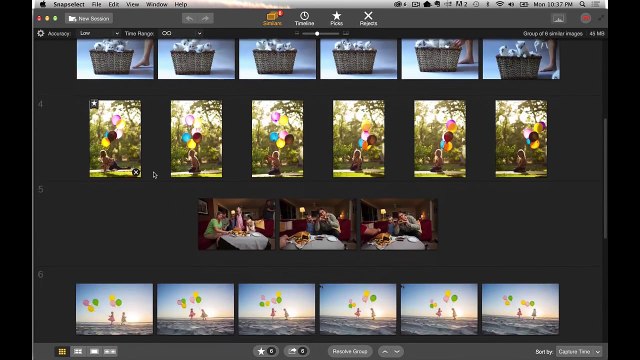This screenshot has width=640, height=360.
Task: Click the star picks counter showing 6
Action: click(266, 351)
